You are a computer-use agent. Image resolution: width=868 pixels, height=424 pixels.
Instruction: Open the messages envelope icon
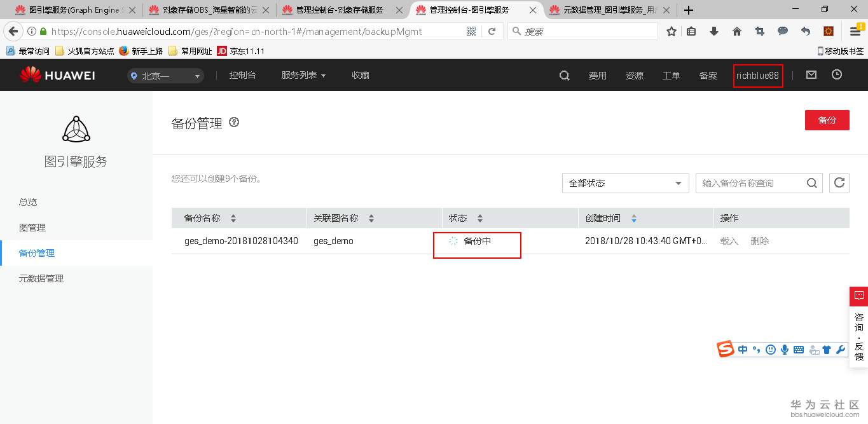coord(811,74)
